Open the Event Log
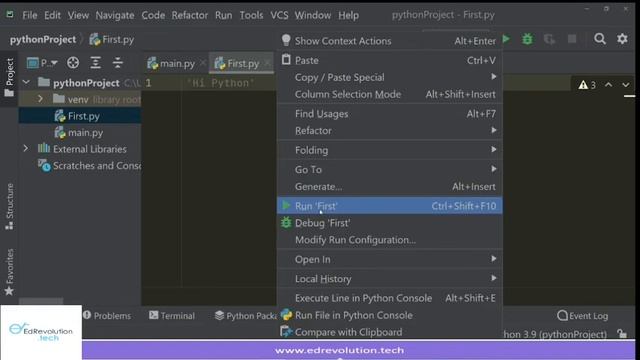Image resolution: width=640 pixels, height=360 pixels. pyautogui.click(x=582, y=316)
